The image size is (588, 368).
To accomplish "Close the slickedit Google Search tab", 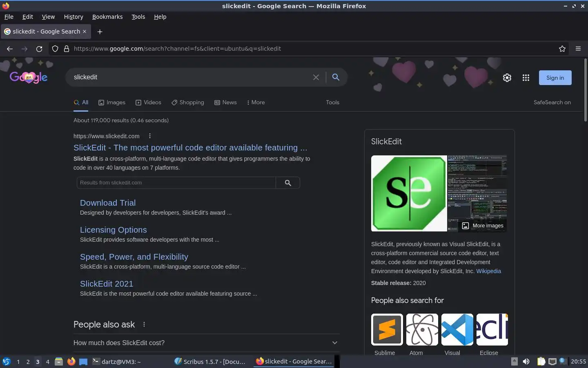I will (85, 31).
